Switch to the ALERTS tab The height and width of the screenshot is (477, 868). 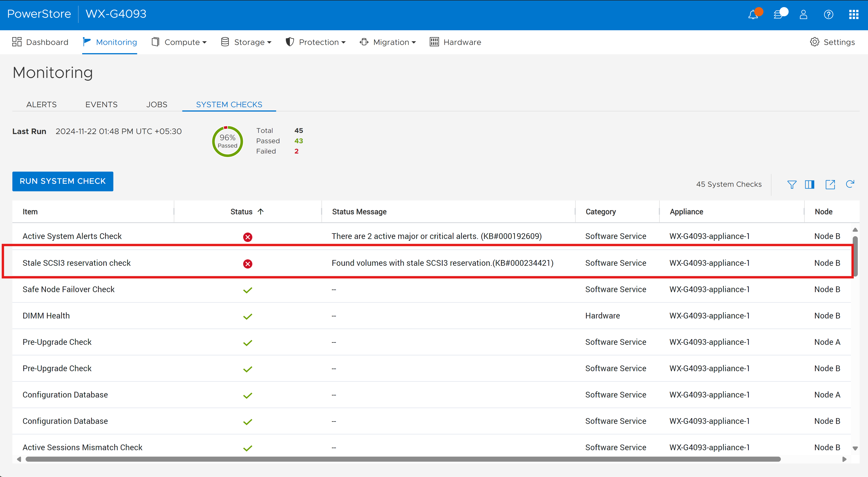[41, 105]
